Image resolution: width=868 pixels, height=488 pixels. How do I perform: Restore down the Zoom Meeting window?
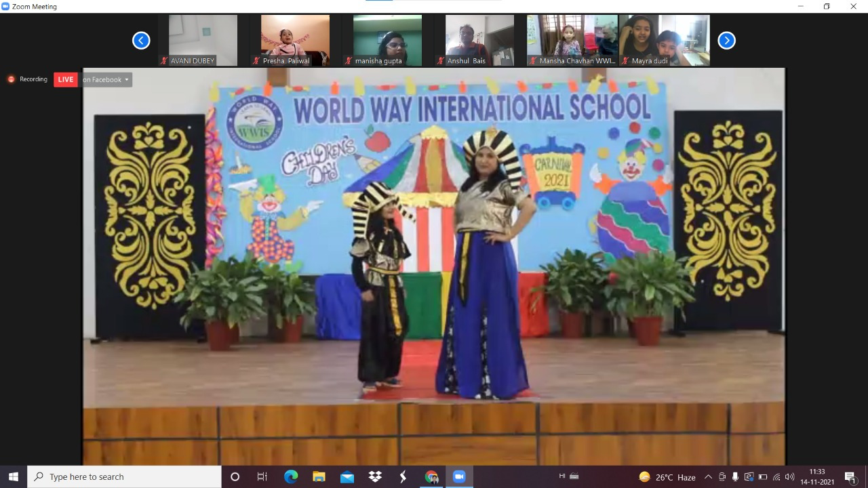(827, 6)
